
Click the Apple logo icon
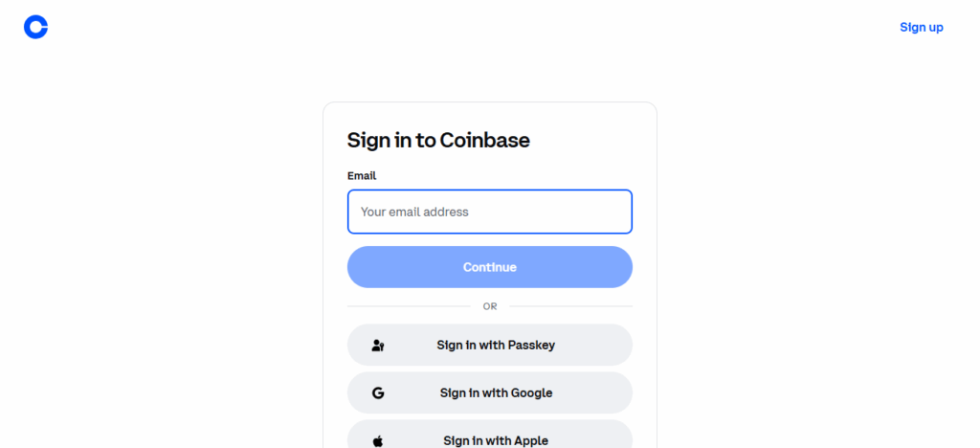pyautogui.click(x=378, y=440)
